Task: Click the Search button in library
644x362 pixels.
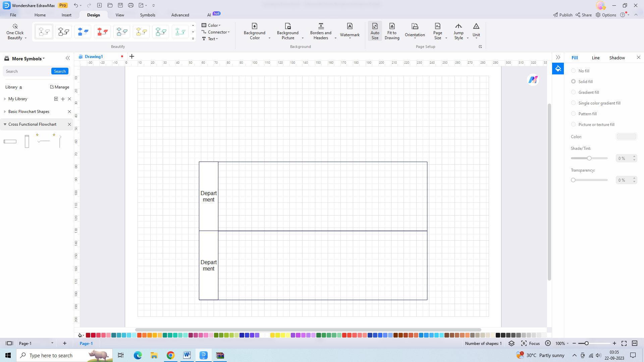Action: pyautogui.click(x=60, y=71)
